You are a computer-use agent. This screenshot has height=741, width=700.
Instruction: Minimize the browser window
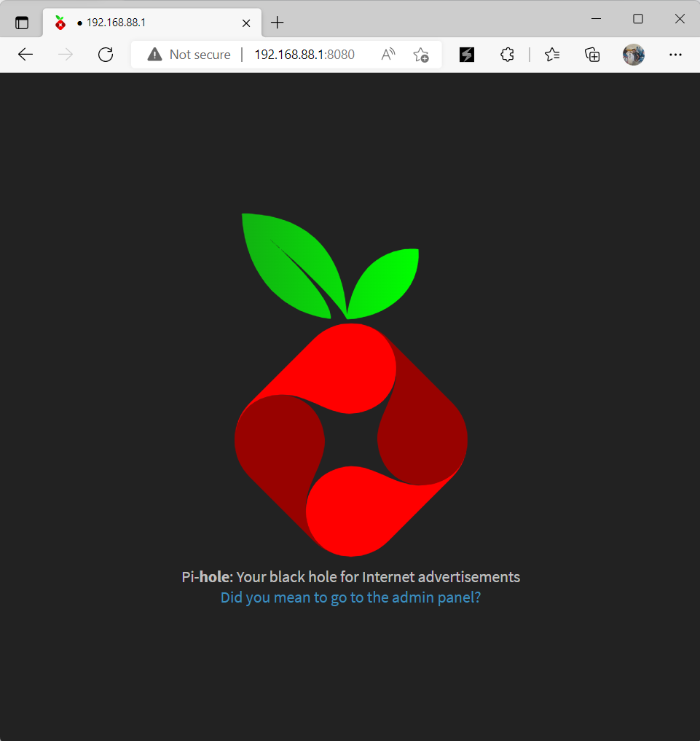597,19
